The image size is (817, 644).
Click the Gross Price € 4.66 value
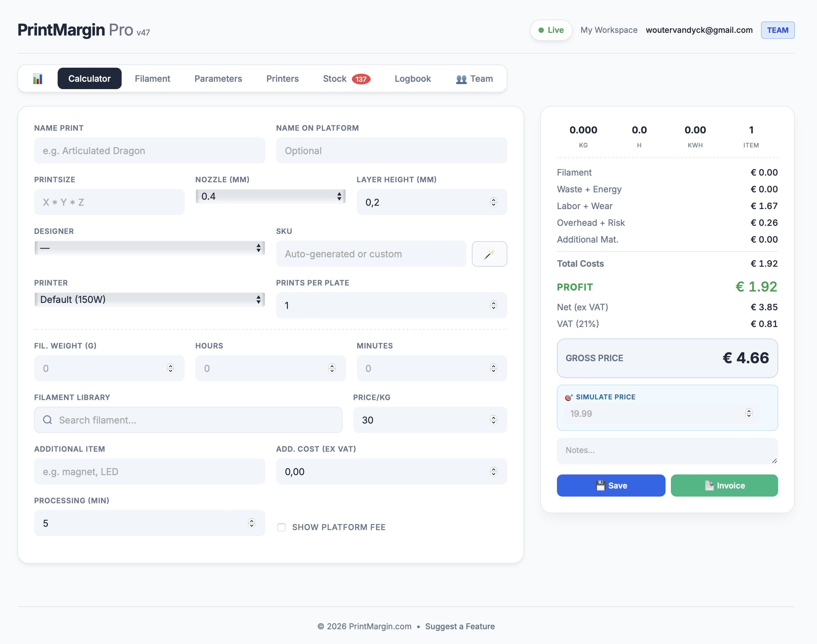(745, 358)
